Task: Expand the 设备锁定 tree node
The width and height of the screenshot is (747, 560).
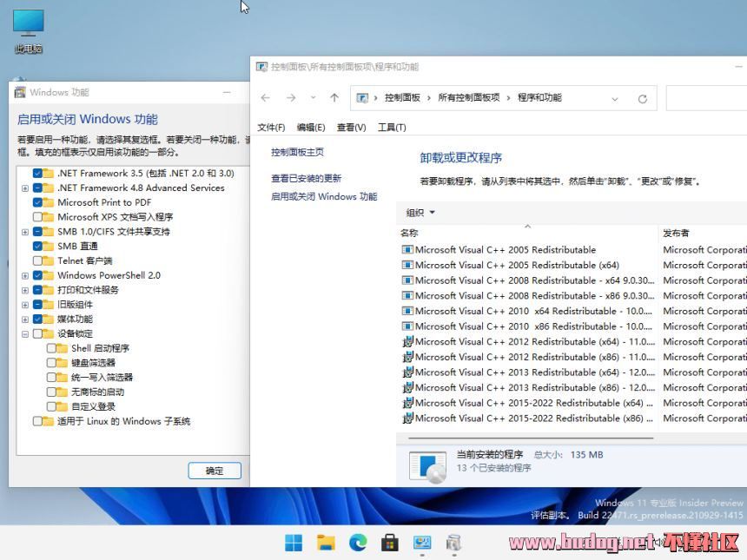Action: [24, 333]
